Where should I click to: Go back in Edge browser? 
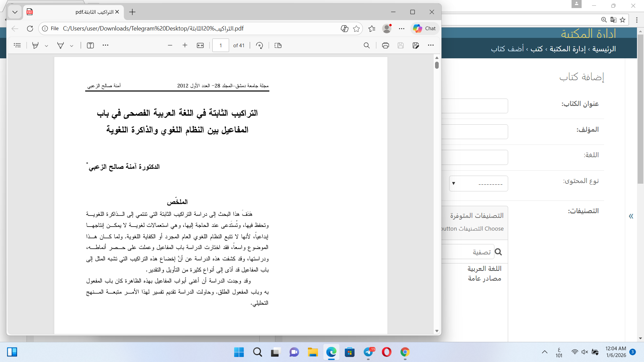pyautogui.click(x=15, y=28)
